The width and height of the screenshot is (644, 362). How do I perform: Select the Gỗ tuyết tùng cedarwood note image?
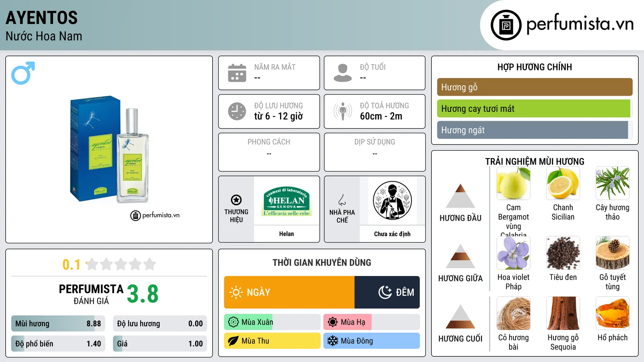(x=613, y=253)
